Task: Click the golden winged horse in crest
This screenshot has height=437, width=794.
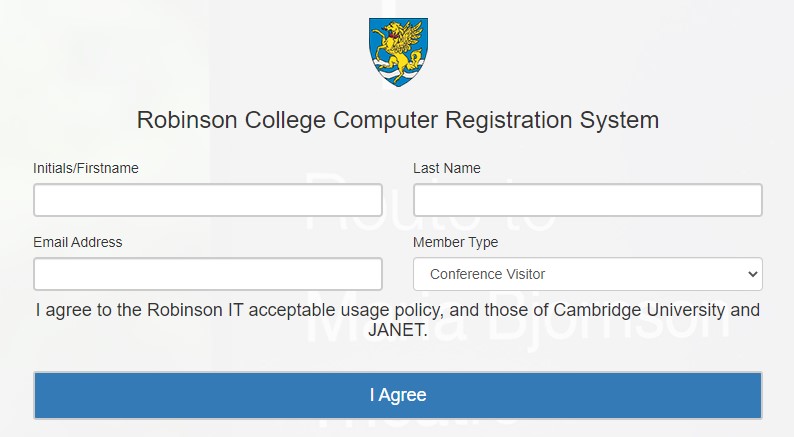Action: (398, 51)
